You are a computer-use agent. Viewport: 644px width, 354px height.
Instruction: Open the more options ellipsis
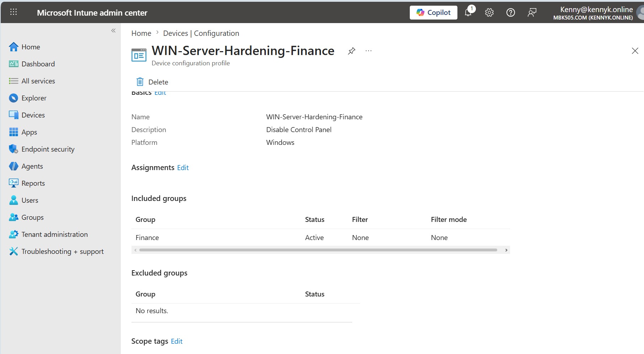point(369,51)
